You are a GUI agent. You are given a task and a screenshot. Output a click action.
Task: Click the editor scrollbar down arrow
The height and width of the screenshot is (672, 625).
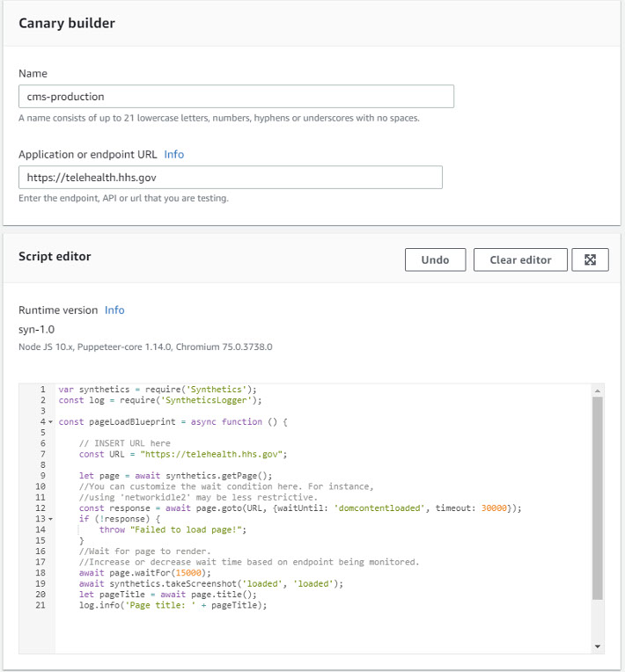click(x=598, y=646)
